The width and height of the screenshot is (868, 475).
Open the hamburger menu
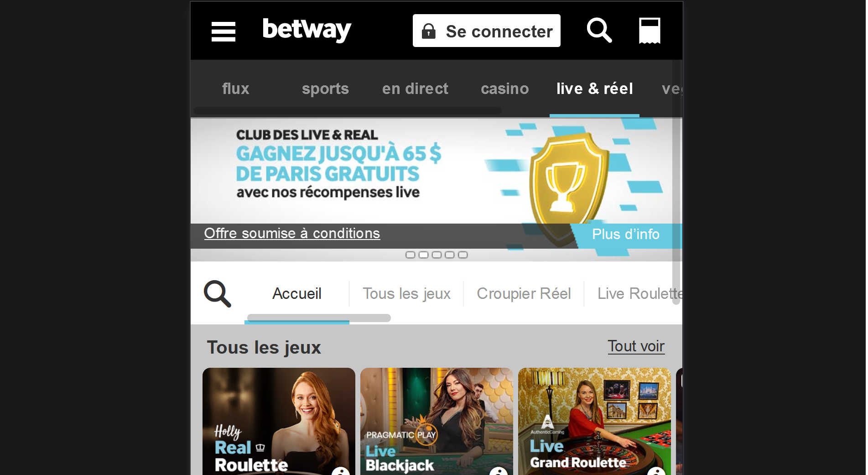[x=223, y=31]
